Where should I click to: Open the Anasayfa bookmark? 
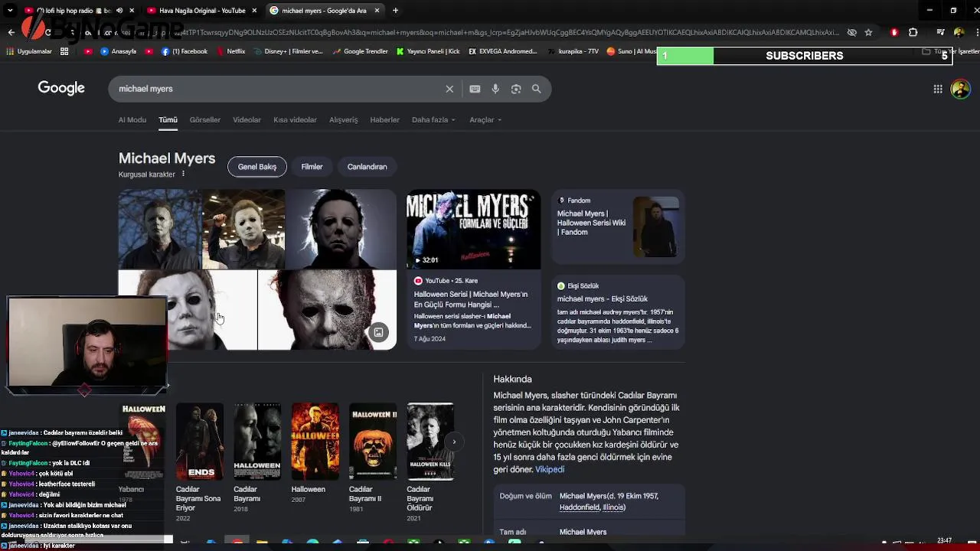(119, 51)
